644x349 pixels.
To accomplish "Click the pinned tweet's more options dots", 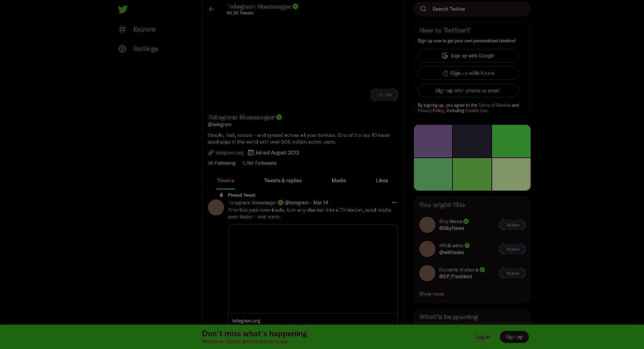I will [x=394, y=203].
